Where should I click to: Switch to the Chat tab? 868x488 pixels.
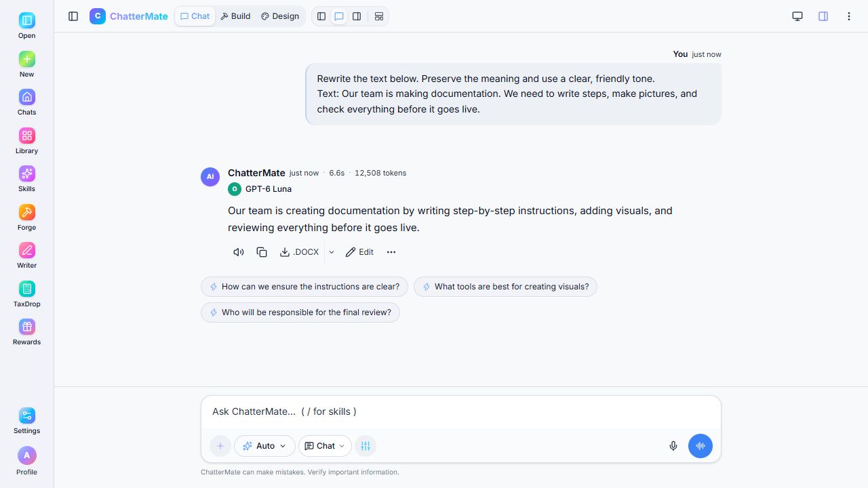[195, 16]
